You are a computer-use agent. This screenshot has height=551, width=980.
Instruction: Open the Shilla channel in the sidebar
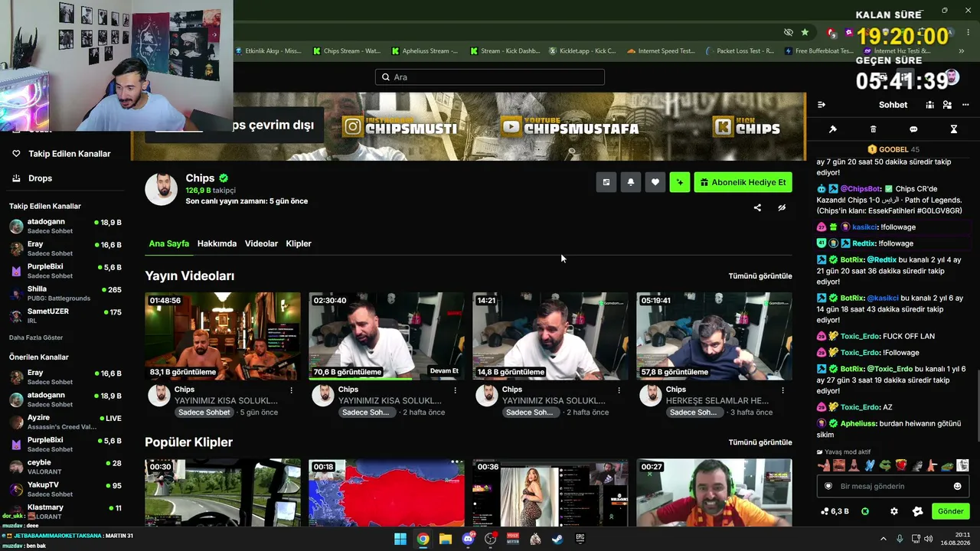[x=65, y=293]
